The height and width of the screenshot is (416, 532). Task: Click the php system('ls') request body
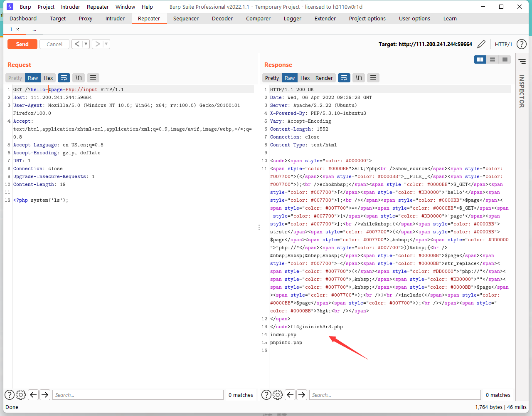[41, 200]
